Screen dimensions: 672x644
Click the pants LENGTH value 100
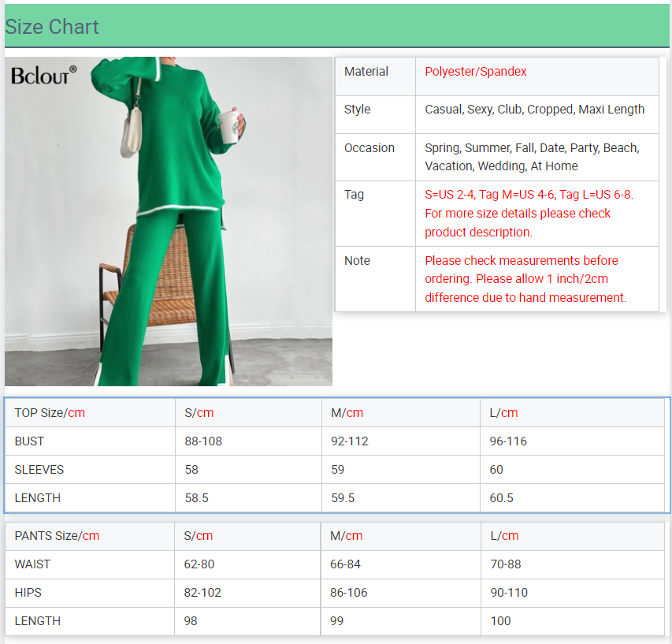pyautogui.click(x=500, y=621)
